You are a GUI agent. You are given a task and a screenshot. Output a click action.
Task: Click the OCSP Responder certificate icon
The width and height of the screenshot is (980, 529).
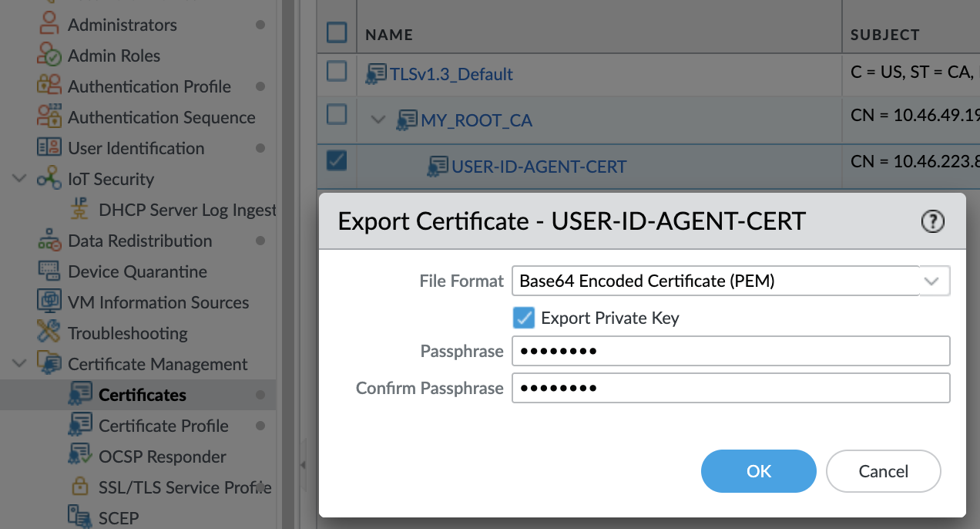point(80,456)
